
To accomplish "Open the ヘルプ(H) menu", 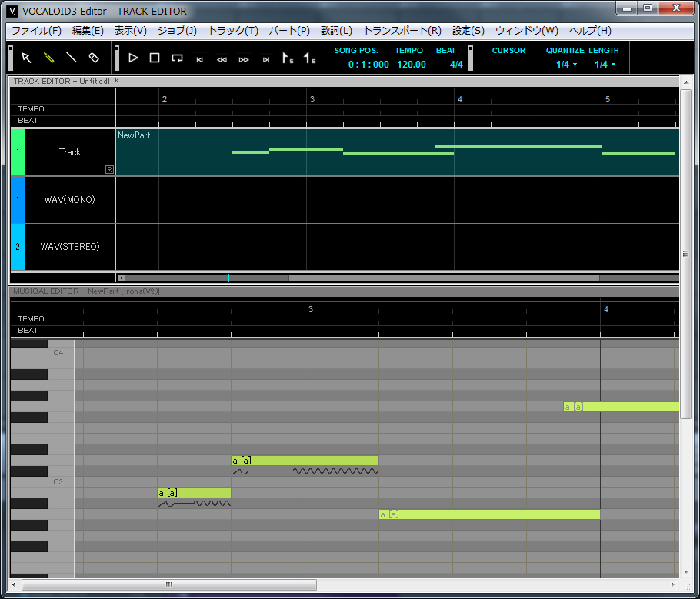I will click(x=590, y=30).
